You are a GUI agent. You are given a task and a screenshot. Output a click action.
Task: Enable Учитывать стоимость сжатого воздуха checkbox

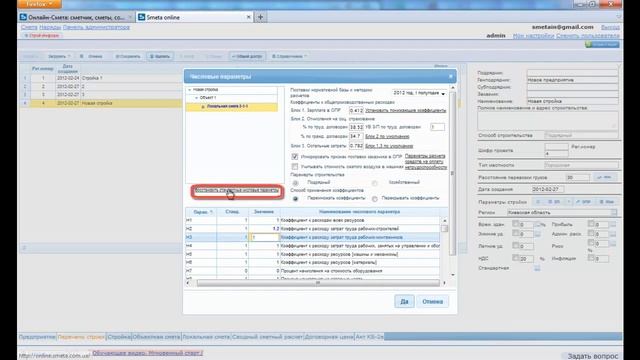pos(295,167)
